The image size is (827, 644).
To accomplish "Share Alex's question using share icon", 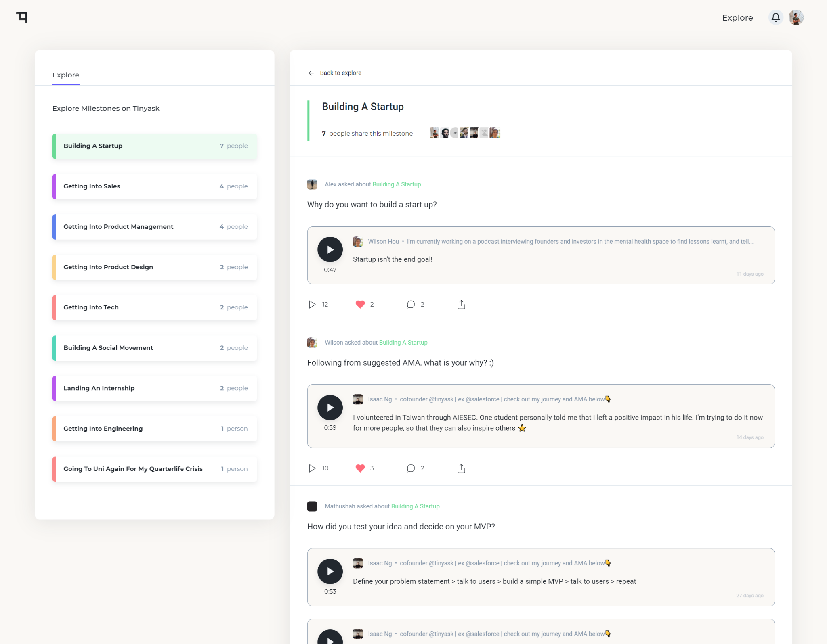I will pos(461,305).
